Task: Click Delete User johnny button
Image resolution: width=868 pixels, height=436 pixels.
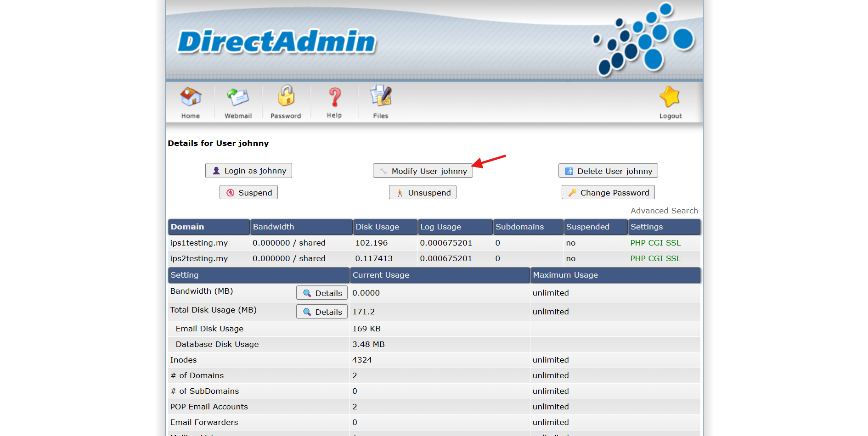Action: click(x=608, y=171)
